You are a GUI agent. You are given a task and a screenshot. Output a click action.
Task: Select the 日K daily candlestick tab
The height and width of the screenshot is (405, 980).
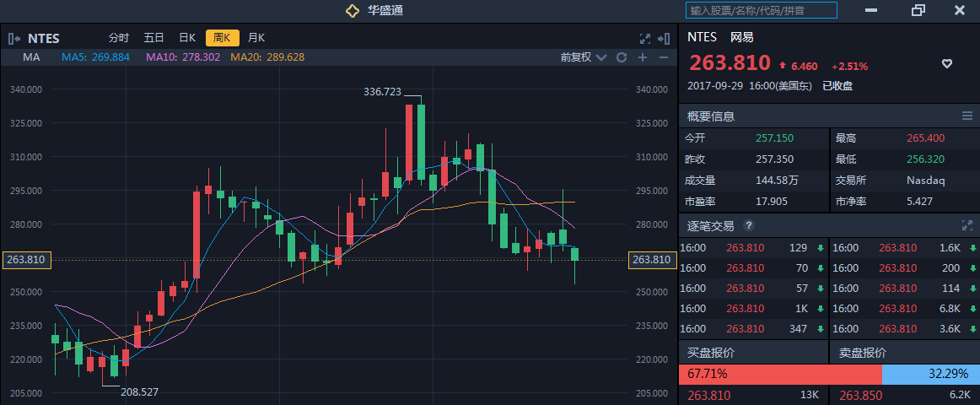pyautogui.click(x=187, y=38)
